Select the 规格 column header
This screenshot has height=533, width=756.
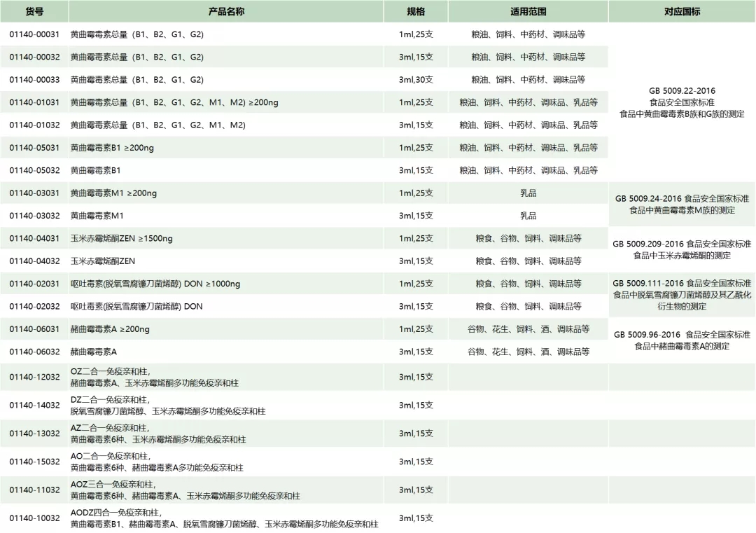click(x=416, y=11)
